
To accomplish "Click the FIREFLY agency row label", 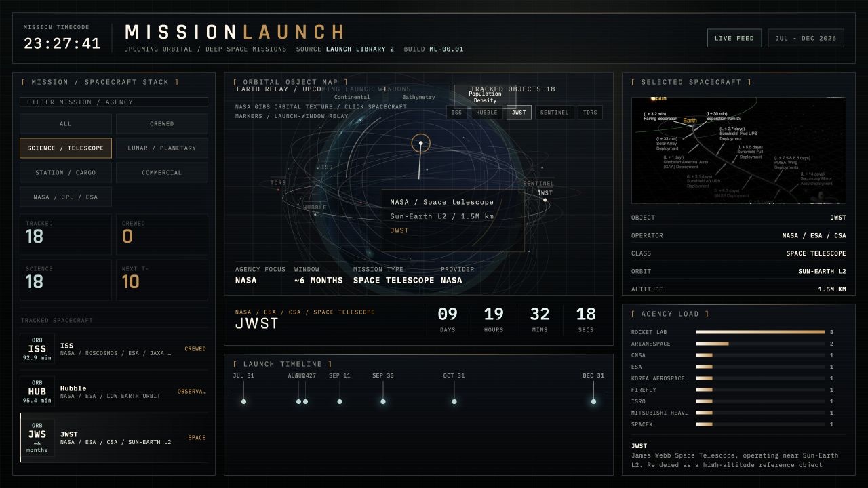I will pyautogui.click(x=644, y=390).
